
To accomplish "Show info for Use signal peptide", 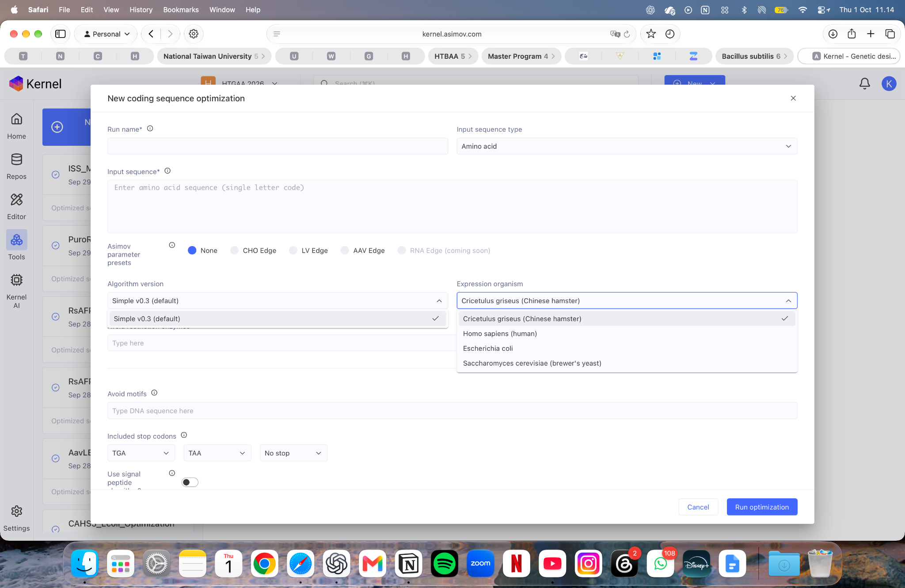I will click(x=172, y=473).
